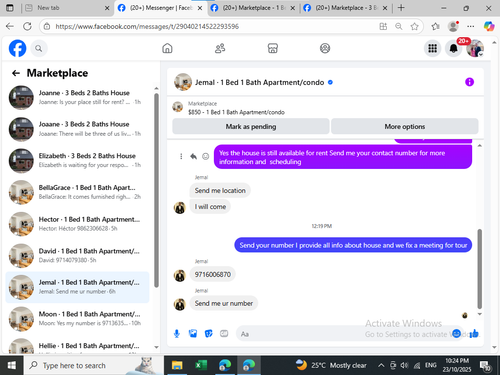Screen dimensions: 500x375
Task: Click the browser back arrow
Action: click(10, 26)
